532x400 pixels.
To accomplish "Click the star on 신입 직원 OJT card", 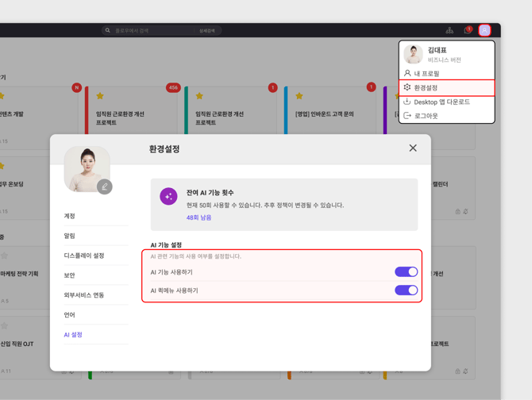I will click(x=4, y=325).
